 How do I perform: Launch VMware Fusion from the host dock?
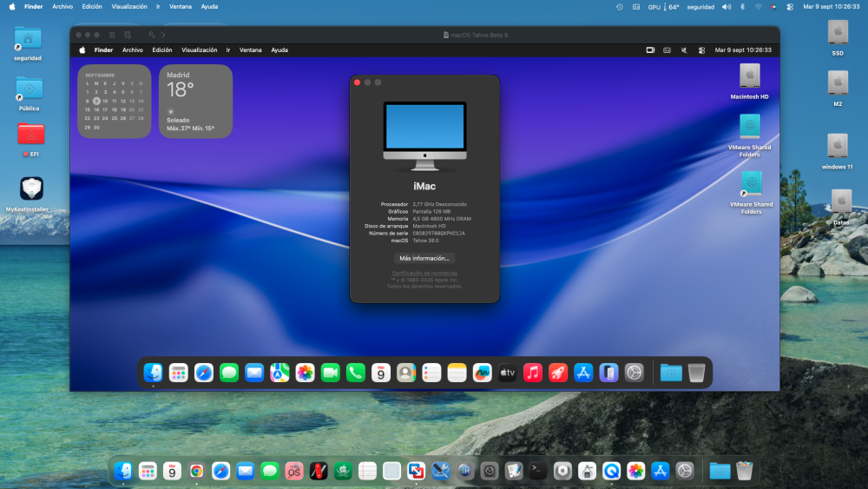click(416, 471)
